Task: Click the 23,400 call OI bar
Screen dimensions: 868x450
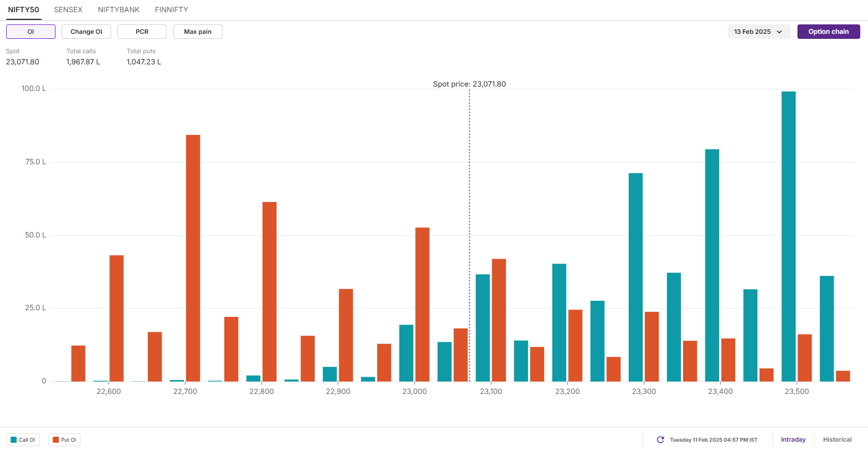Action: point(712,265)
